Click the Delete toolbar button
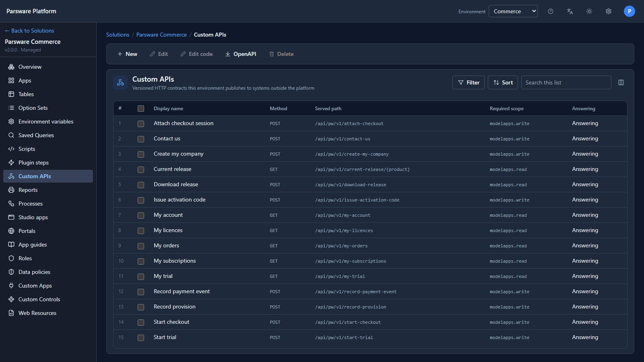 point(281,54)
